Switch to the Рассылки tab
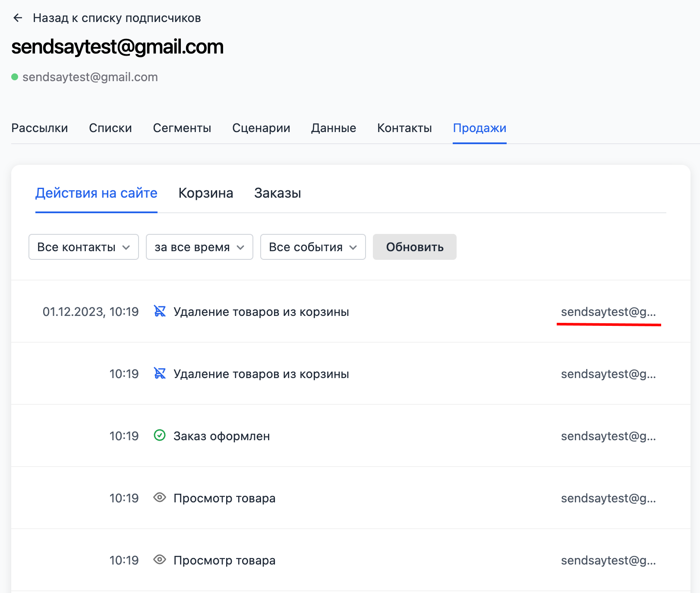Viewport: 700px width, 593px height. click(x=40, y=128)
